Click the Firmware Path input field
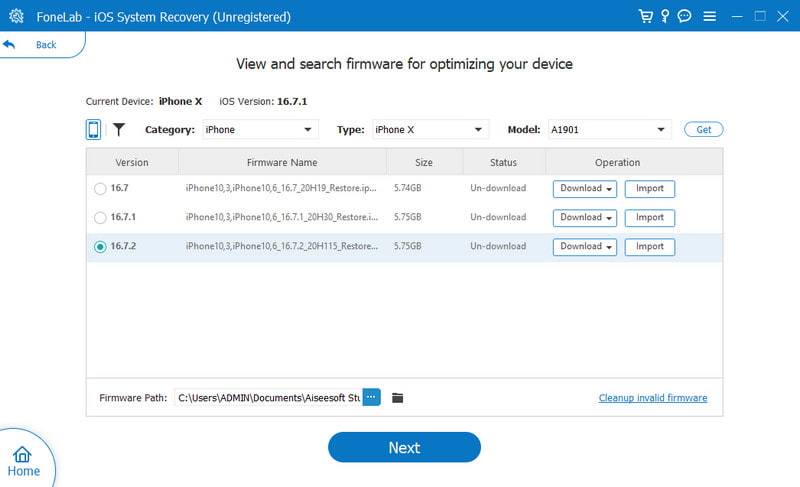800x487 pixels. [x=268, y=397]
